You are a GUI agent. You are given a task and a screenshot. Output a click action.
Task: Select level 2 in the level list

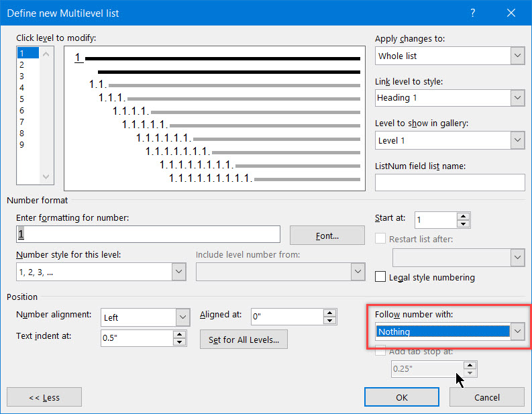pyautogui.click(x=28, y=65)
